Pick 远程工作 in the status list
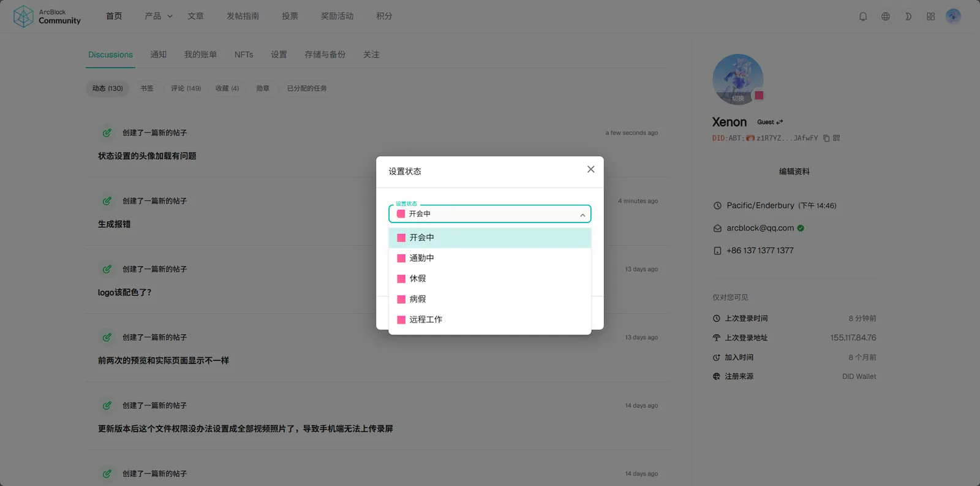The image size is (980, 486). pyautogui.click(x=490, y=319)
